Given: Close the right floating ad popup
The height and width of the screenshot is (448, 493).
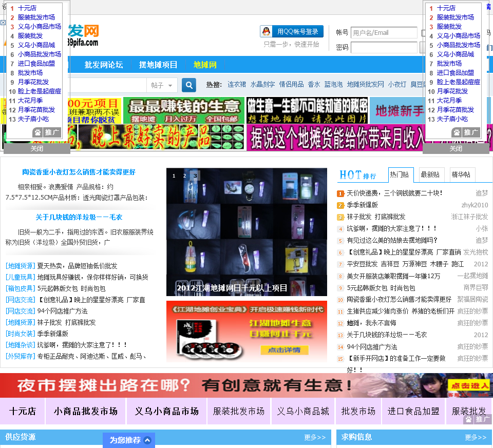Looking at the screenshot, I should pyautogui.click(x=456, y=149).
